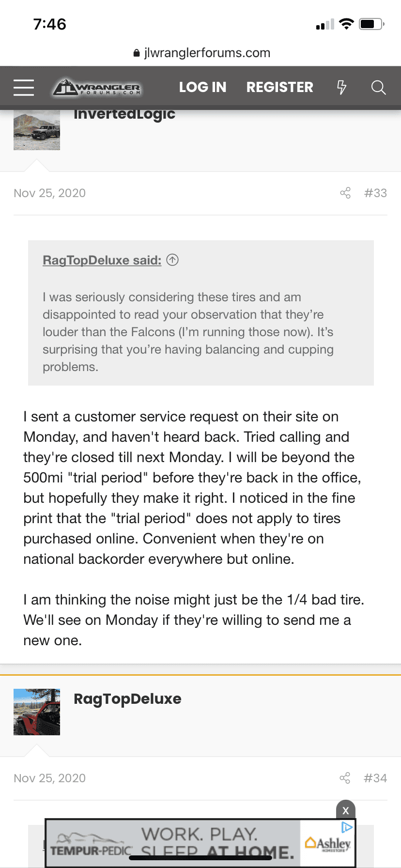Share post #34 via share icon
Viewport: 401px width, 868px height.
pyautogui.click(x=345, y=778)
